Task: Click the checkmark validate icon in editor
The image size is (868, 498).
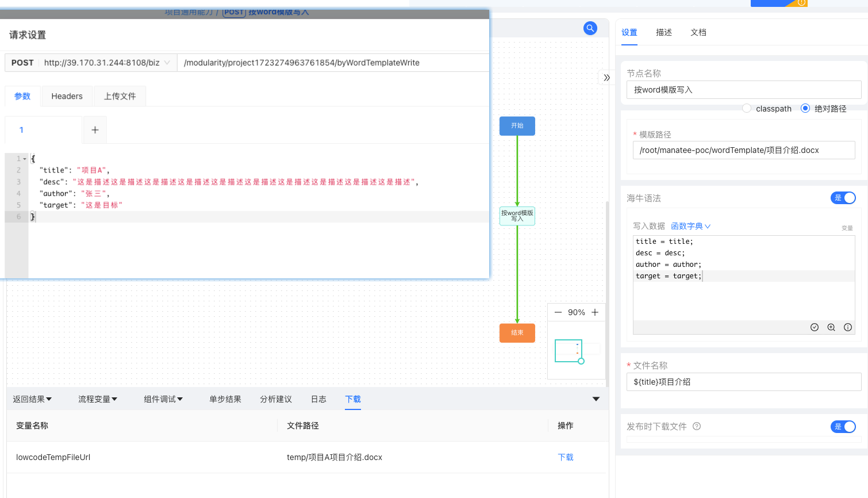Action: (x=815, y=327)
